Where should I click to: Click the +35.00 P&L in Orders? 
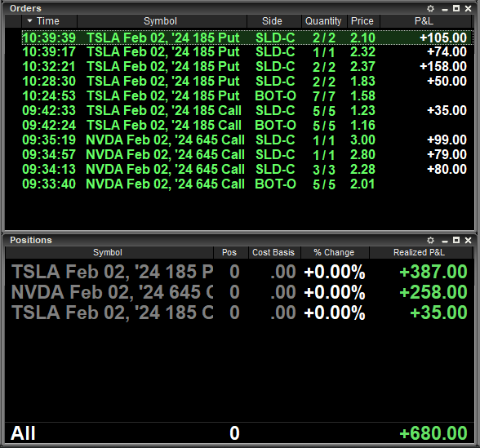[x=447, y=110]
